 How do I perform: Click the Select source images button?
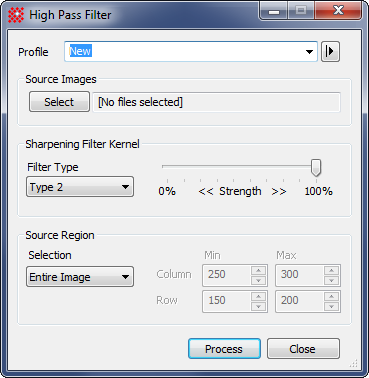[59, 102]
